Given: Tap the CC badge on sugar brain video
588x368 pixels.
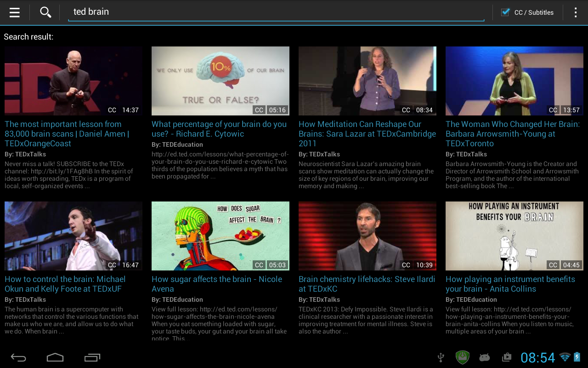Looking at the screenshot, I should point(259,265).
